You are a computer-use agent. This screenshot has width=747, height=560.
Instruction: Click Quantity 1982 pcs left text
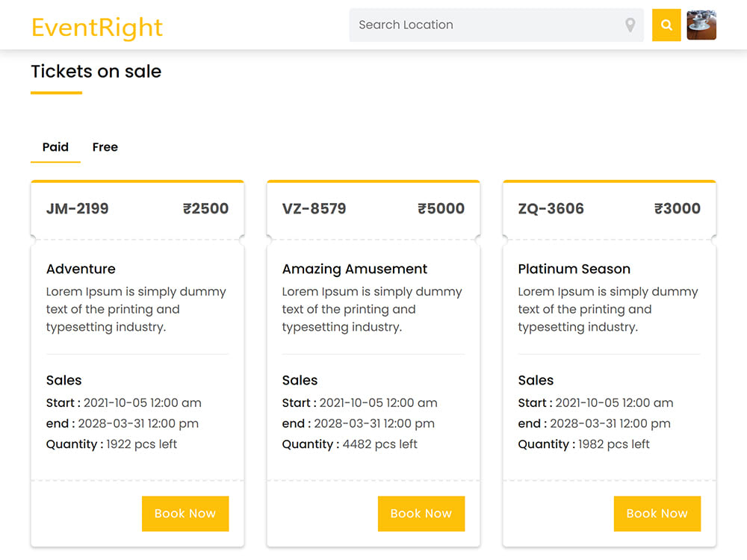pyautogui.click(x=583, y=444)
